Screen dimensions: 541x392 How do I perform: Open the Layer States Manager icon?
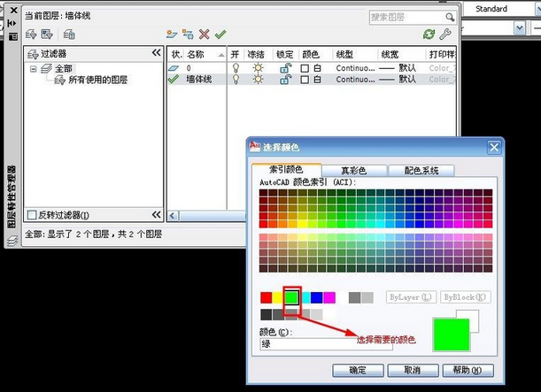point(68,34)
